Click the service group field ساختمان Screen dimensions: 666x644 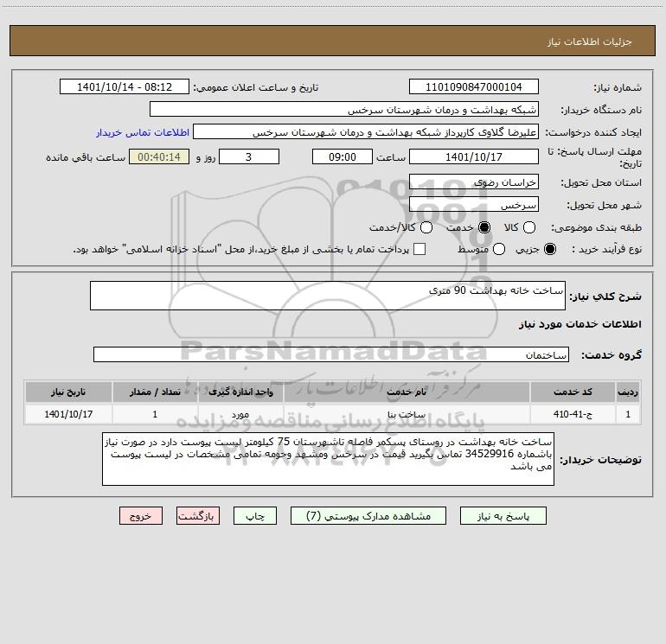(331, 354)
